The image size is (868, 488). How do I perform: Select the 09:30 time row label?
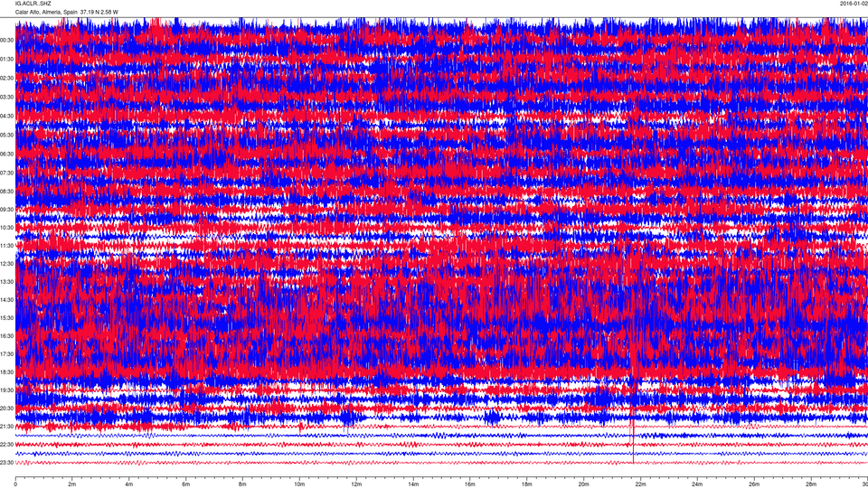pyautogui.click(x=6, y=210)
